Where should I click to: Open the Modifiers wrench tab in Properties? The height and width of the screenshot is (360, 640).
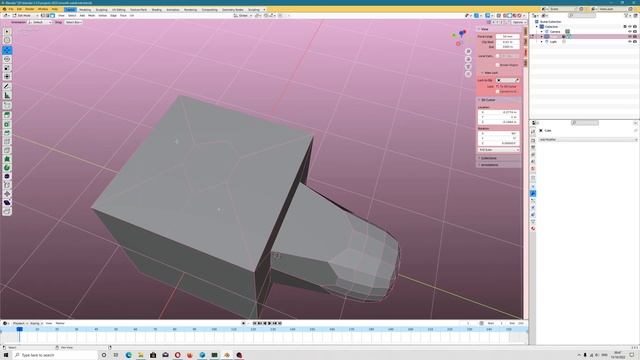tap(533, 193)
